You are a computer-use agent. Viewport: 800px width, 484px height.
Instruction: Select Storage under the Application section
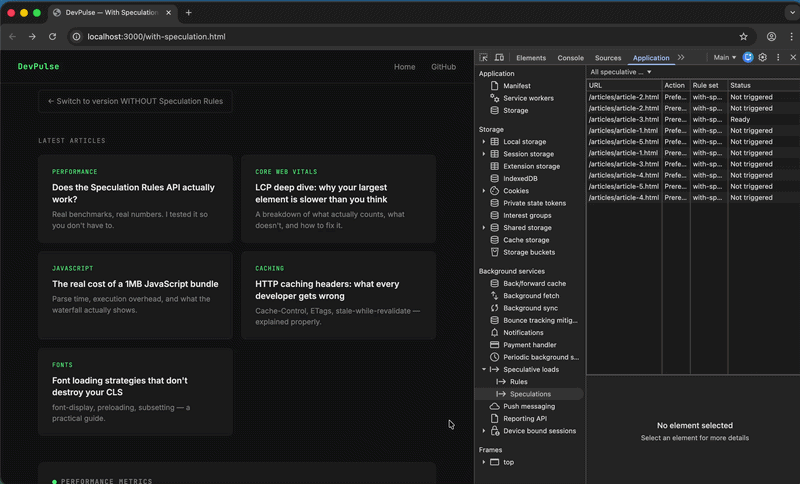point(515,110)
